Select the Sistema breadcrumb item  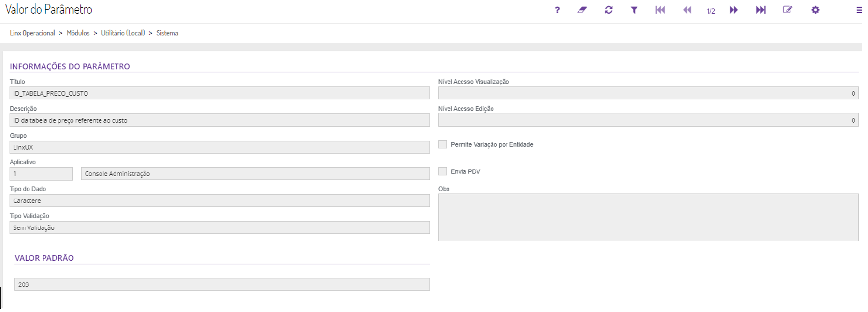click(x=167, y=33)
